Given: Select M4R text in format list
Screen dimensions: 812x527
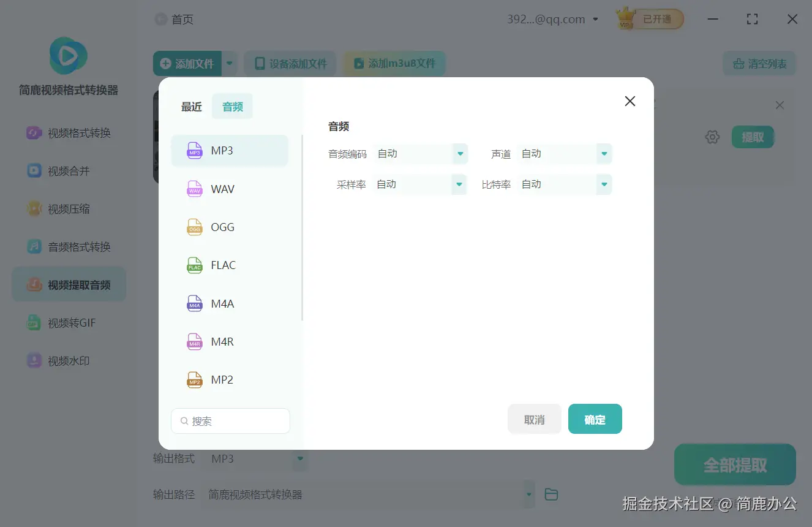Looking at the screenshot, I should pyautogui.click(x=222, y=341).
